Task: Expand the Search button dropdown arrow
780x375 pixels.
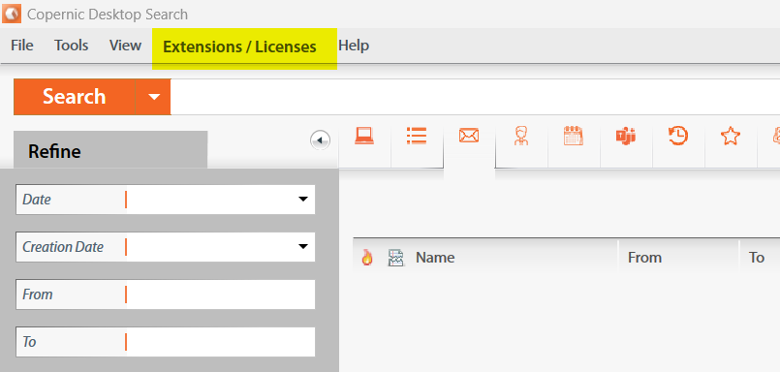Action: 154,96
